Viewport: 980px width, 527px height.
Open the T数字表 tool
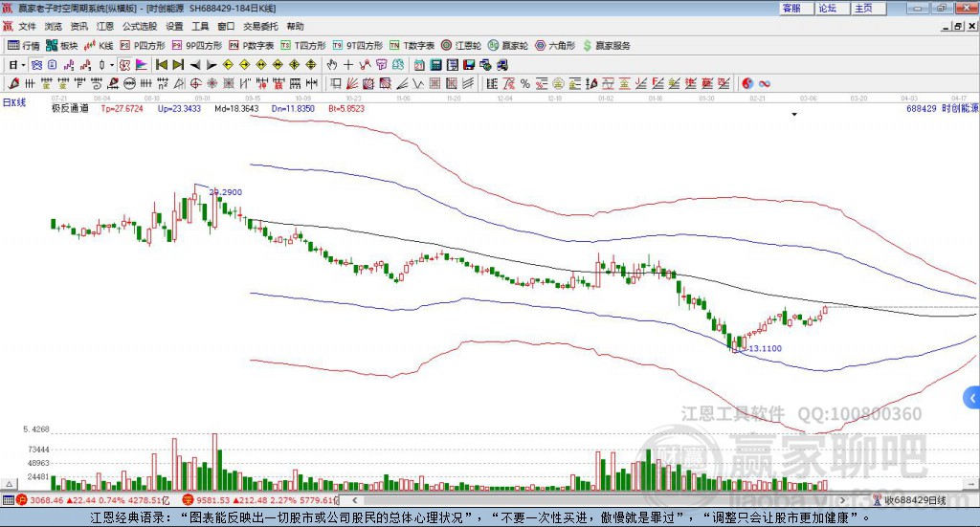412,46
